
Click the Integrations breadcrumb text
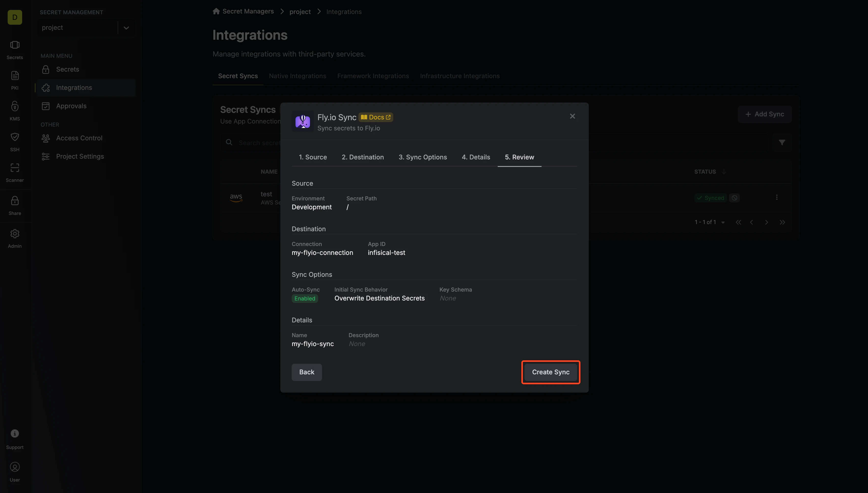pyautogui.click(x=344, y=11)
